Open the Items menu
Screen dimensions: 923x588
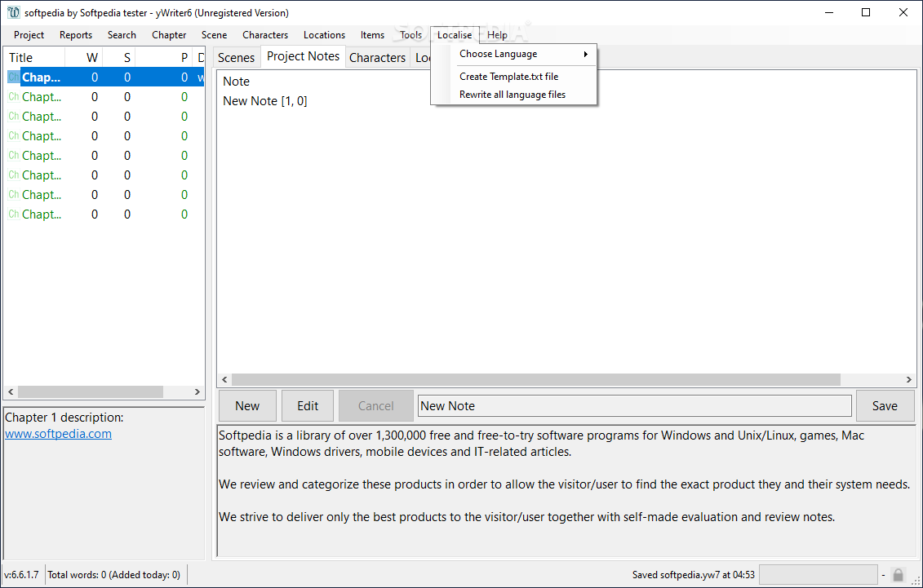point(373,35)
